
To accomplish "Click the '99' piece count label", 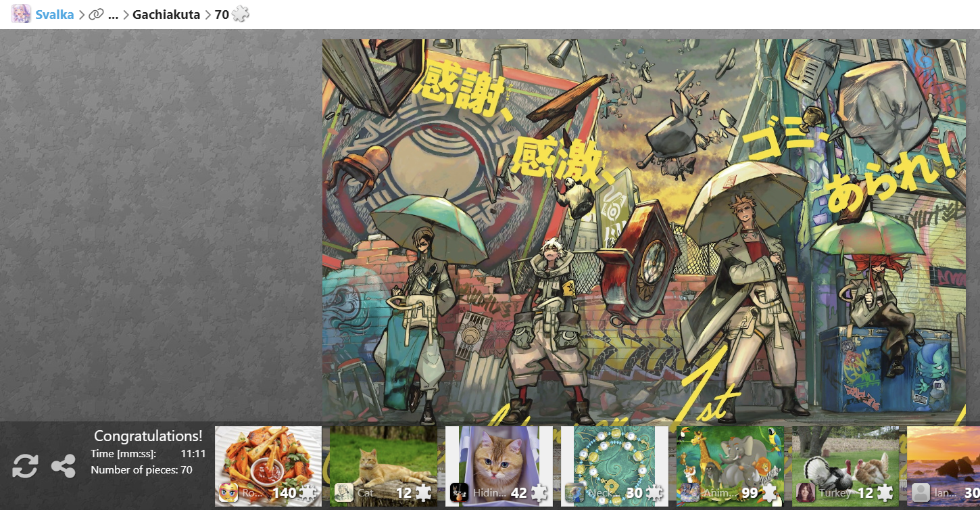I will (750, 493).
